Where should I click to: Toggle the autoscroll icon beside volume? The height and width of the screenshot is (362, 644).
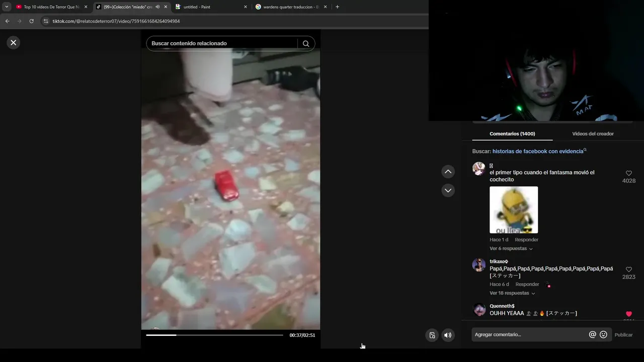click(x=432, y=335)
